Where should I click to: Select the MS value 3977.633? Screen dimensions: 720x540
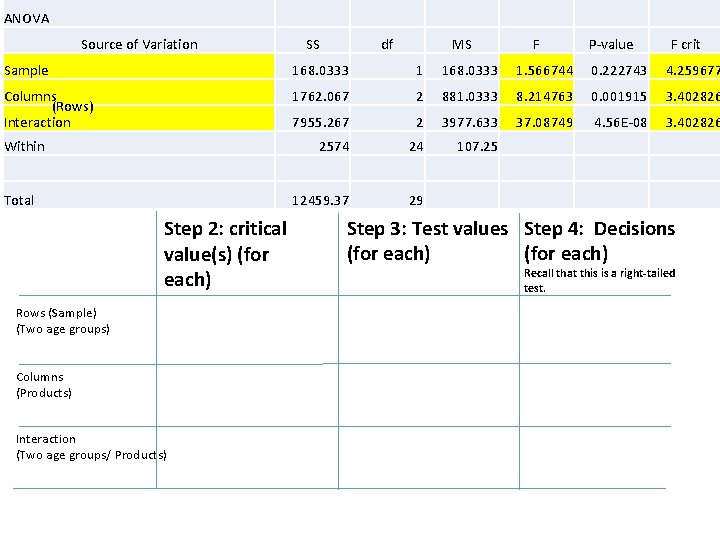click(x=470, y=123)
